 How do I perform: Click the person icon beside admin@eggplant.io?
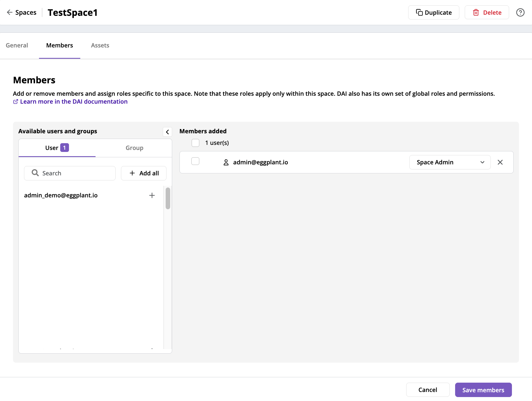pyautogui.click(x=226, y=162)
